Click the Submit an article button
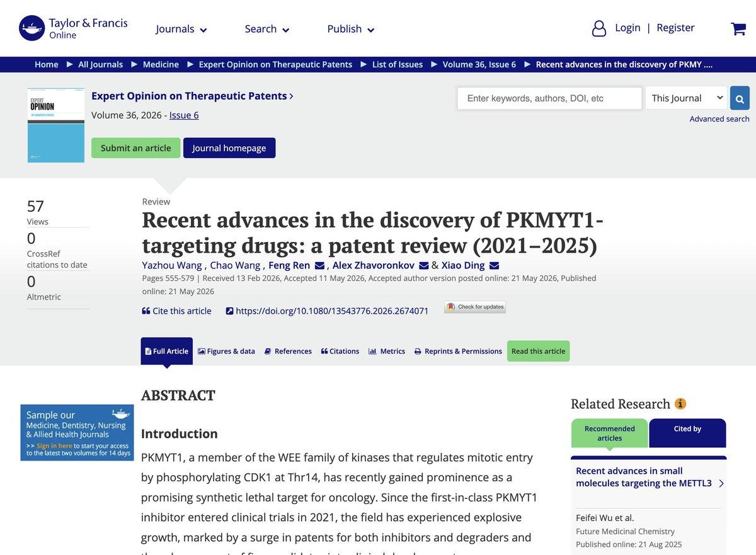Image resolution: width=756 pixels, height=555 pixels. [x=136, y=148]
